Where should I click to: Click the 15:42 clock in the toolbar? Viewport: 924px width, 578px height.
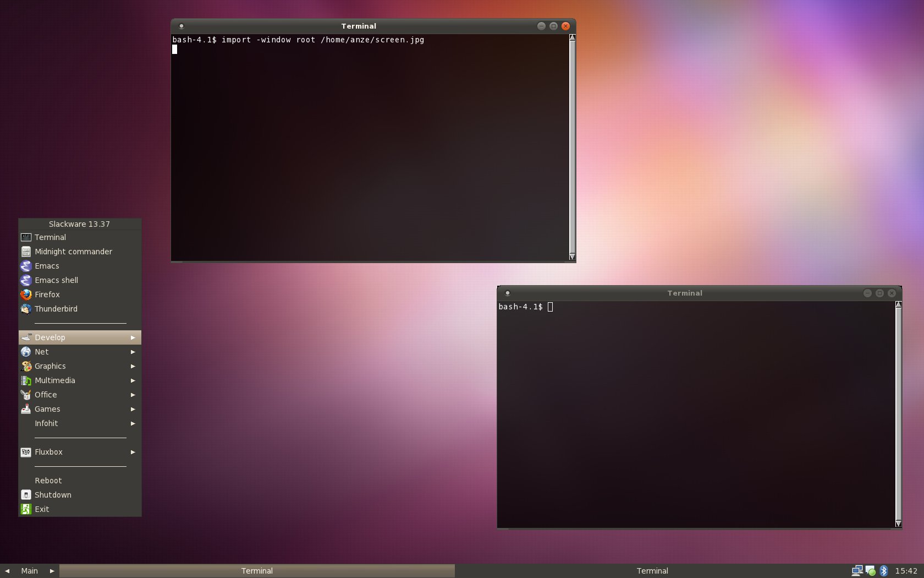[906, 571]
